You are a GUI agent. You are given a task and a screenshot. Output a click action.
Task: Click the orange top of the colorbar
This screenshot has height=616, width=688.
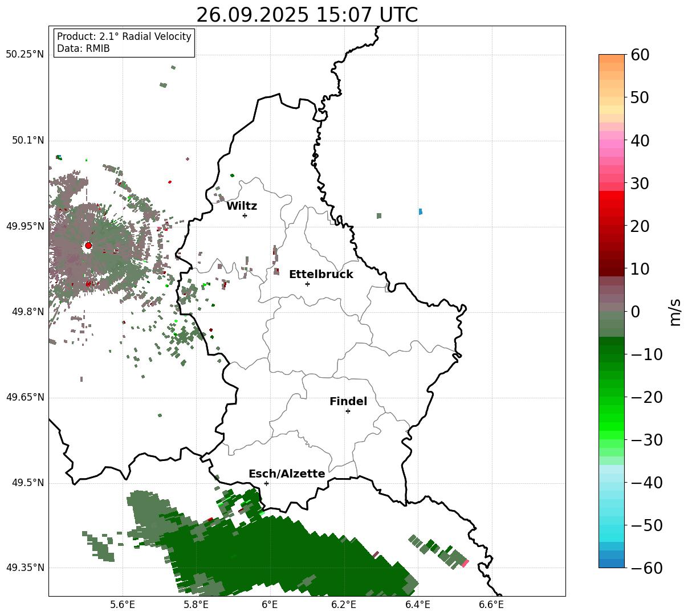point(612,59)
